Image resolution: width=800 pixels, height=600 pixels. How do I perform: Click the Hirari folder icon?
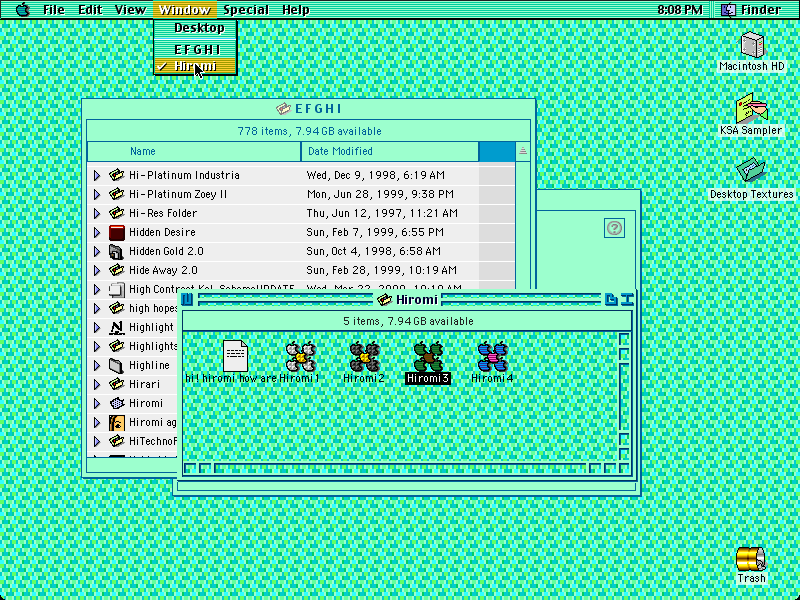pos(117,384)
